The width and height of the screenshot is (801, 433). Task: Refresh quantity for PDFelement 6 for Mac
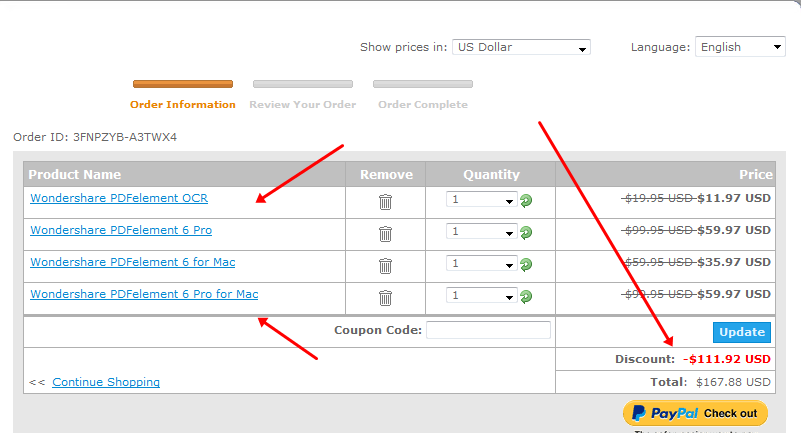tap(526, 264)
